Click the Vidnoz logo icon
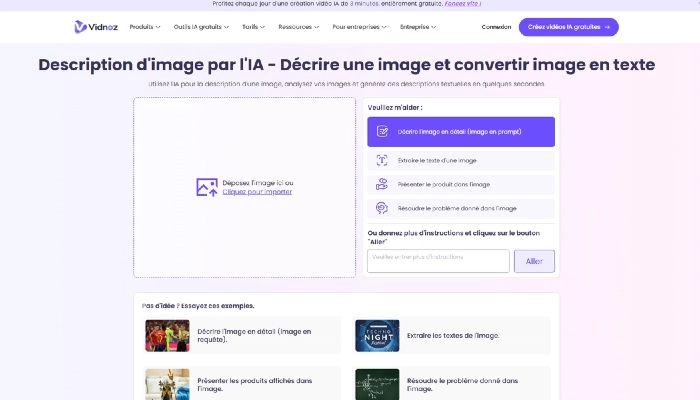 point(80,27)
